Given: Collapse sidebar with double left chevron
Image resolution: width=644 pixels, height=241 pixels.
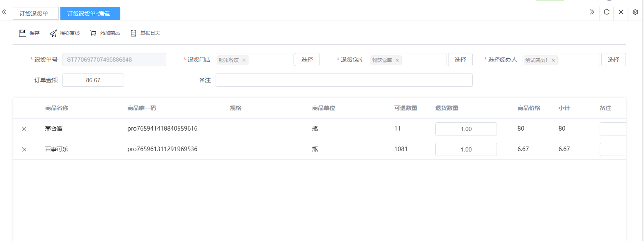Looking at the screenshot, I should (x=5, y=12).
